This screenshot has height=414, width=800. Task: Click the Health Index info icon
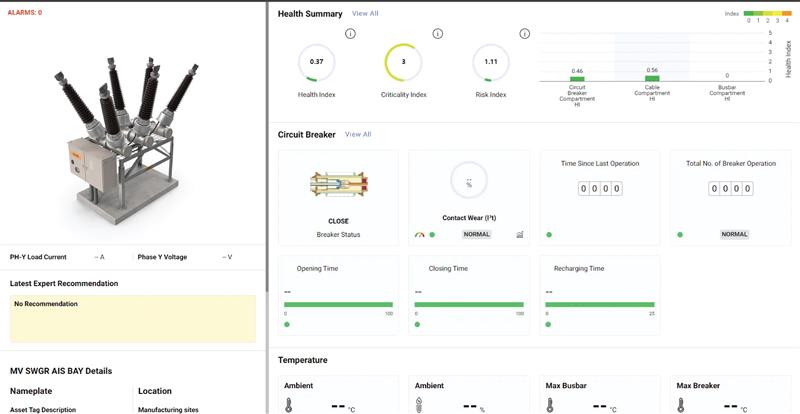point(350,34)
